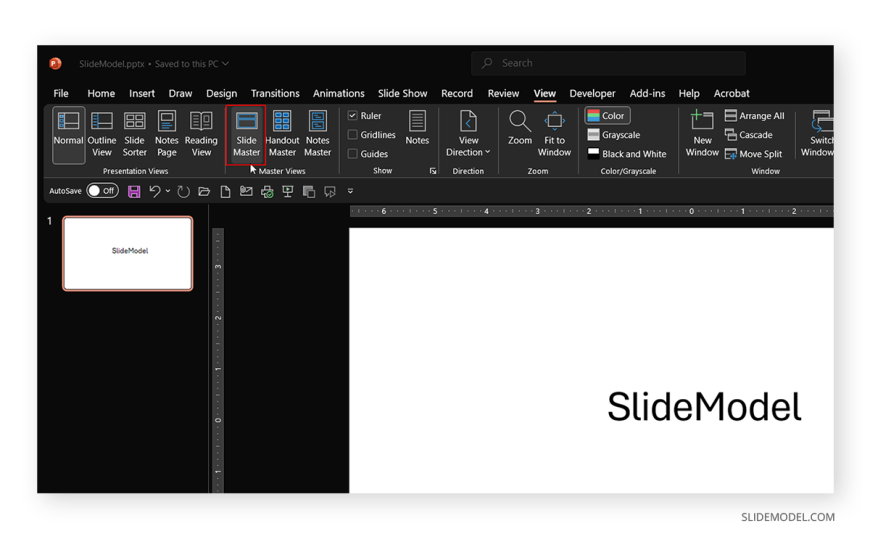Open the Add-ins tab
The height and width of the screenshot is (539, 870).
pyautogui.click(x=648, y=93)
